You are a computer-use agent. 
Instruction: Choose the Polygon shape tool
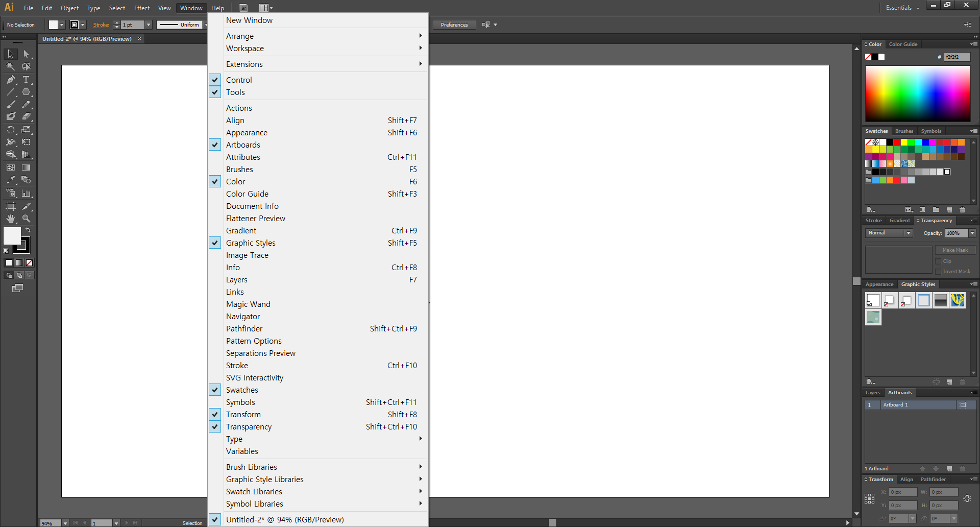tap(26, 92)
